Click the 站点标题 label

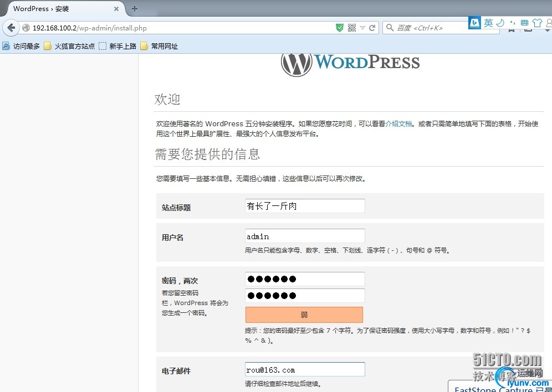(x=176, y=208)
